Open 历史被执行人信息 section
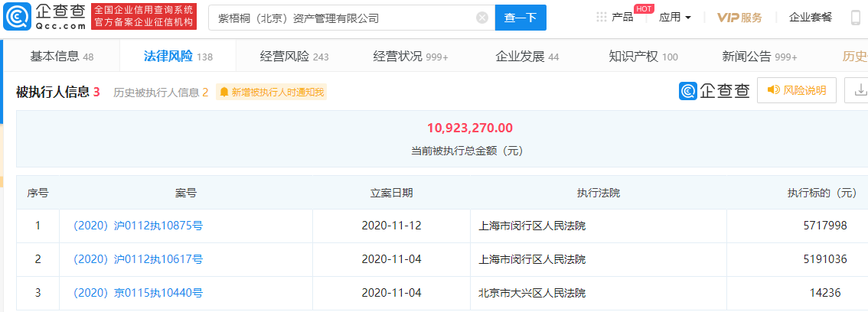Image resolution: width=868 pixels, height=312 pixels. (161, 93)
